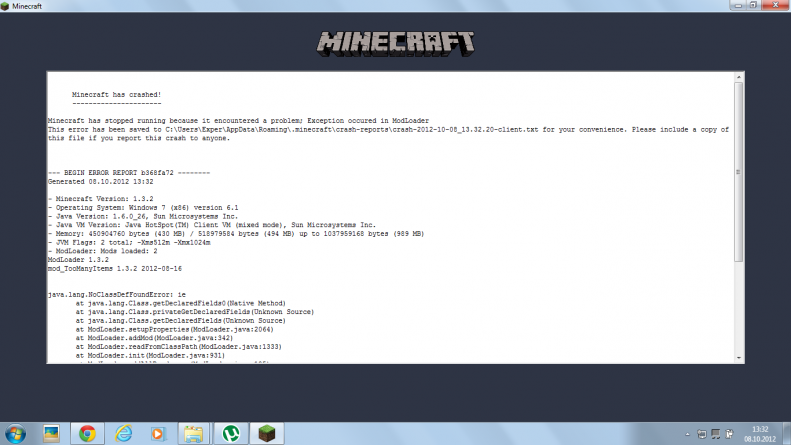Click 'ModLoader.readFromClassPath(ModLoader.java:1333)' line
The image size is (791, 445).
coord(179,347)
